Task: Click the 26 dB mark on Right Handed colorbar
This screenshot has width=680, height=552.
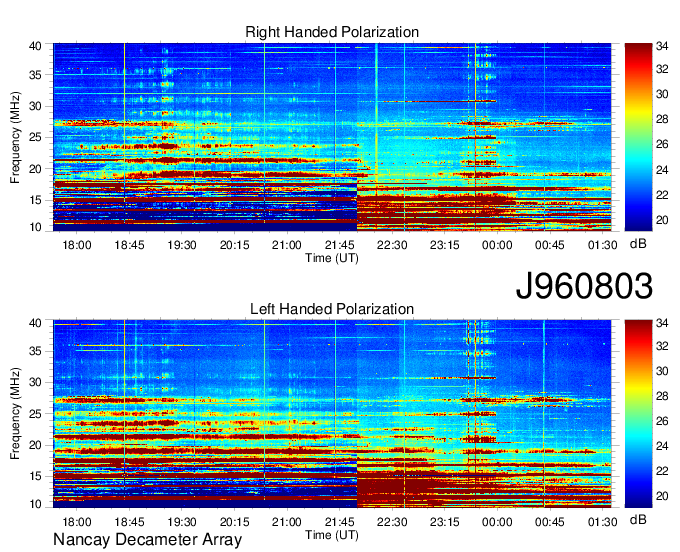Action: coord(662,144)
